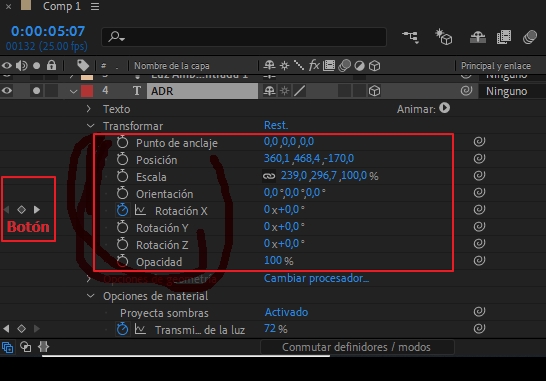Enable frame blending for all layers
This screenshot has width=546, height=381.
[504, 37]
